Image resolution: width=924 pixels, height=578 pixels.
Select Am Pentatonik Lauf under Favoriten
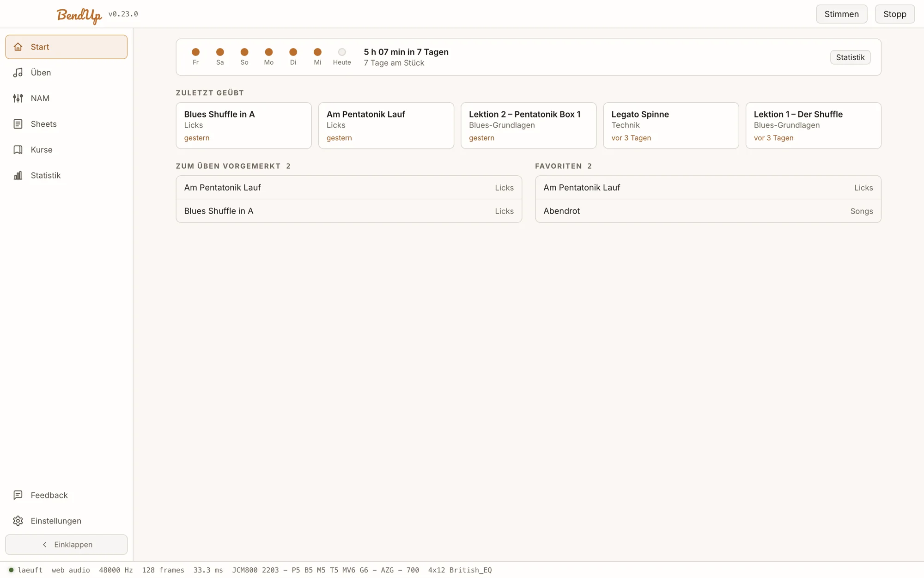[x=708, y=188]
